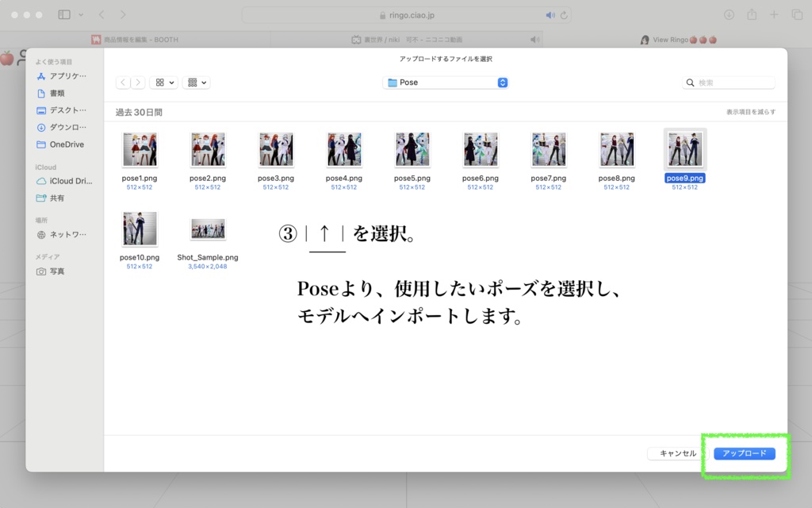812x508 pixels.
Task: Open the icon view options chevron
Action: click(x=171, y=82)
